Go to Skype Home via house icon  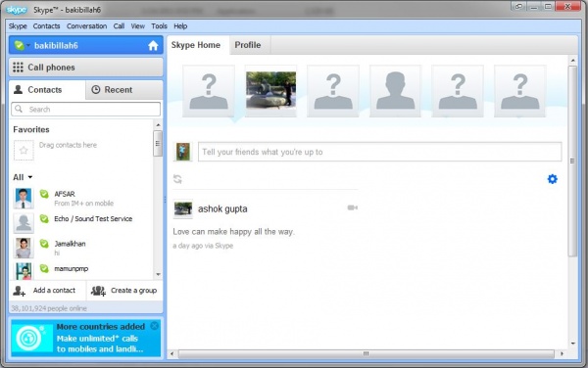[x=153, y=46]
